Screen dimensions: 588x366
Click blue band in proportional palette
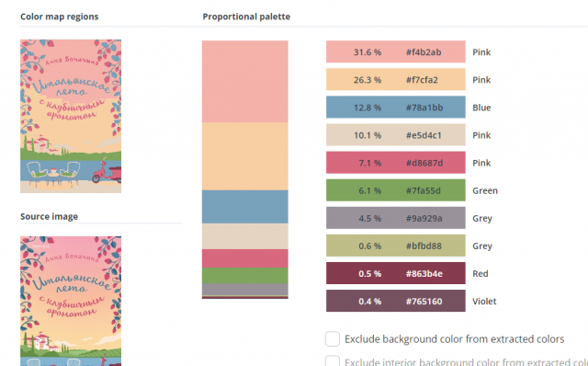click(245, 207)
